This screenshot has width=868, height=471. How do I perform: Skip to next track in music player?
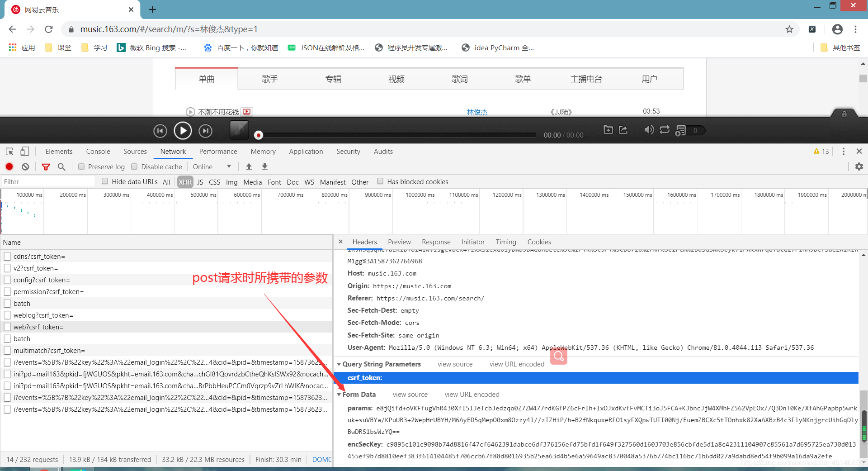(x=206, y=131)
